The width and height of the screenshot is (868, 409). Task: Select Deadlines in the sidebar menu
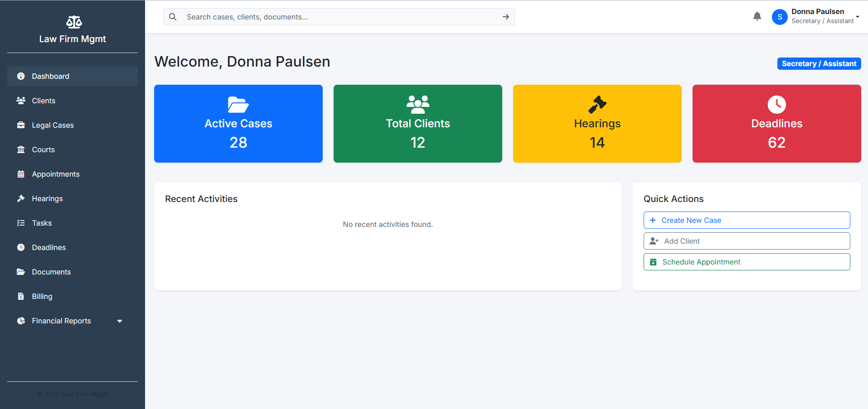pos(73,247)
